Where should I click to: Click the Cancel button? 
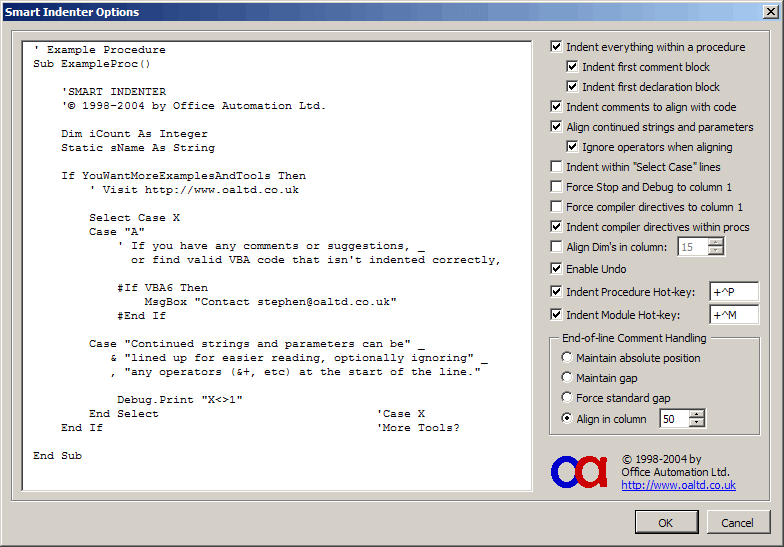738,522
